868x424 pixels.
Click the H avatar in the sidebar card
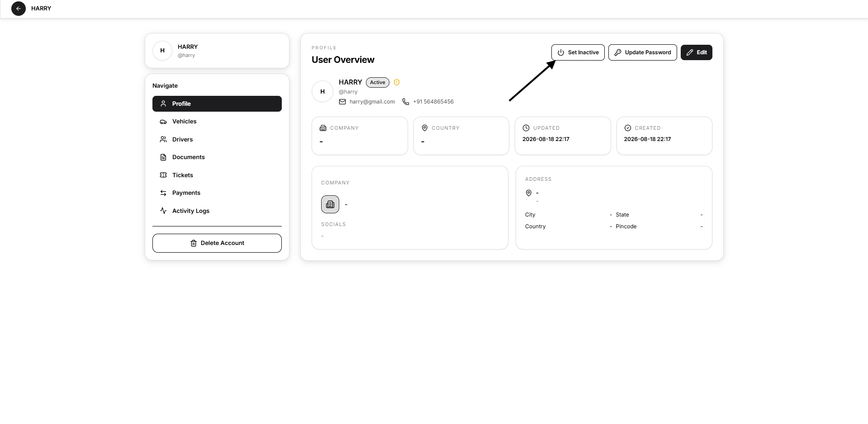pos(162,51)
